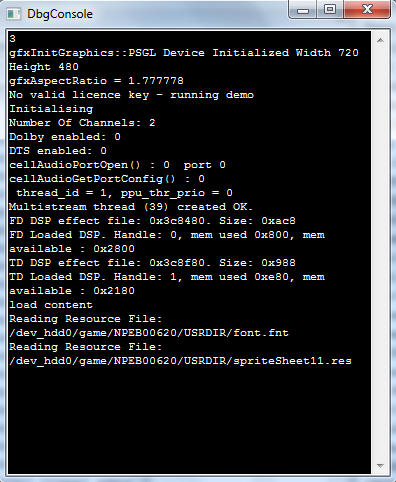Click the gfxAspectRatio = 1.777778 line
Image resolution: width=396 pixels, height=482 pixels.
click(x=96, y=81)
